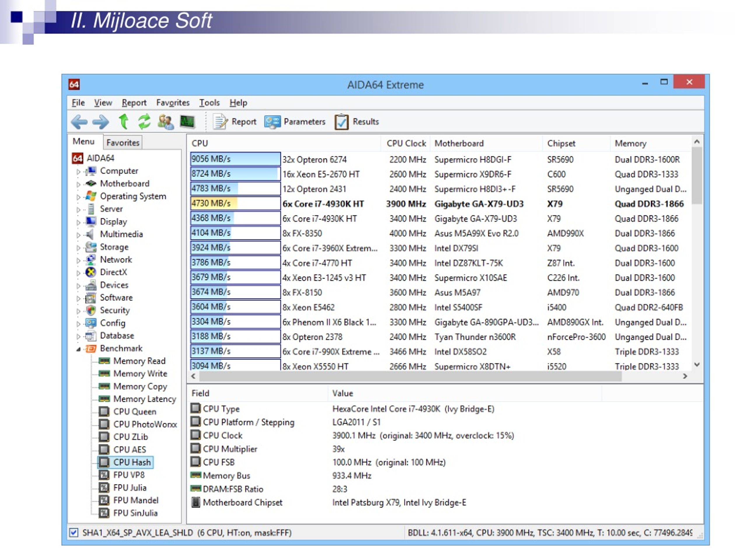This screenshot has width=747, height=560.
Task: Open the View menu
Action: click(103, 103)
